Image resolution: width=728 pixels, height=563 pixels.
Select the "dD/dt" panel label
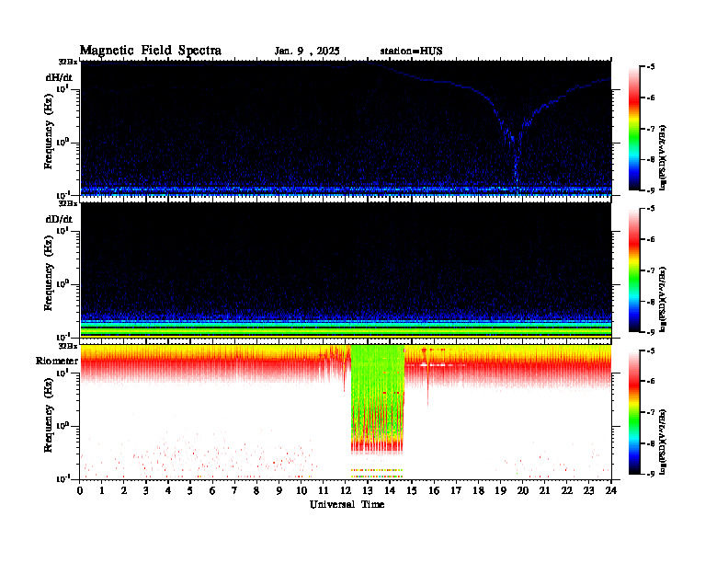point(59,219)
